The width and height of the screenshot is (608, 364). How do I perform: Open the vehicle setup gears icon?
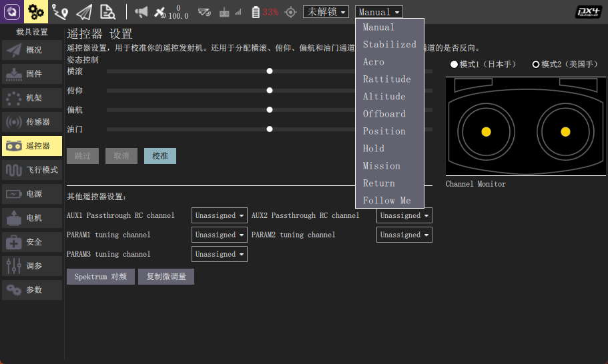click(x=36, y=11)
